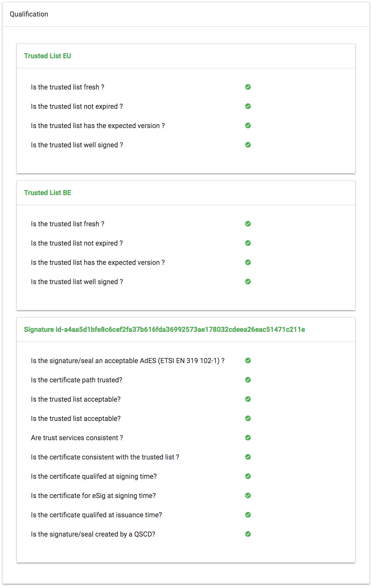Click check icon for trust services consistent
Image resolution: width=372 pixels, height=588 pixels.
tap(248, 437)
